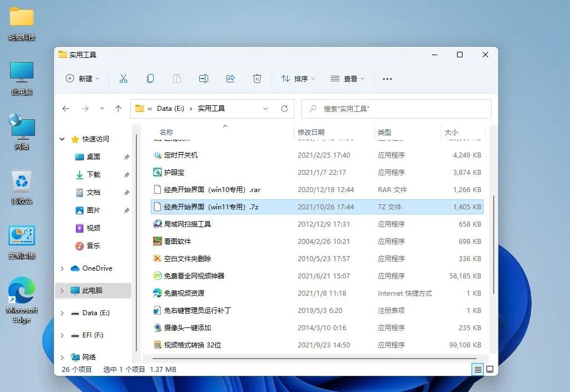The image size is (570, 392).
Task: Click the 局域网扫描工具 file icon
Action: click(x=158, y=224)
